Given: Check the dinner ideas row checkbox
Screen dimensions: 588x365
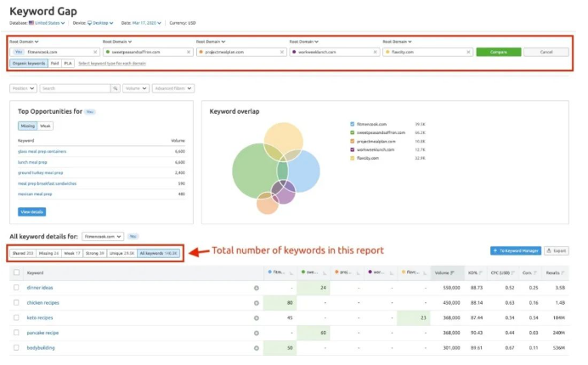Looking at the screenshot, I should pos(16,288).
